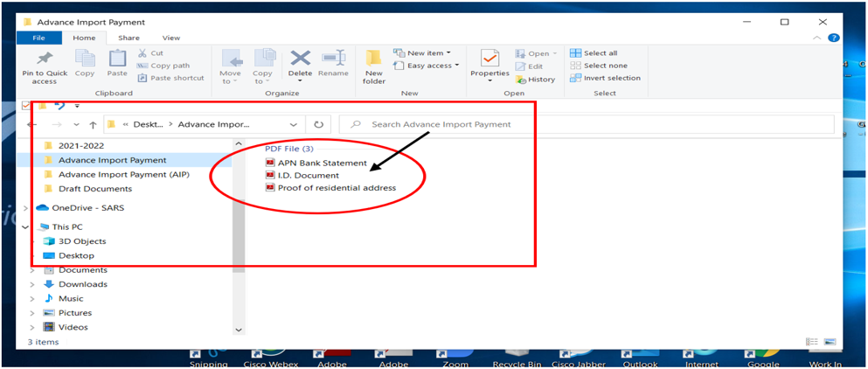Click the Refresh button beside address bar
Viewport: 868px width, 369px height.
(319, 125)
